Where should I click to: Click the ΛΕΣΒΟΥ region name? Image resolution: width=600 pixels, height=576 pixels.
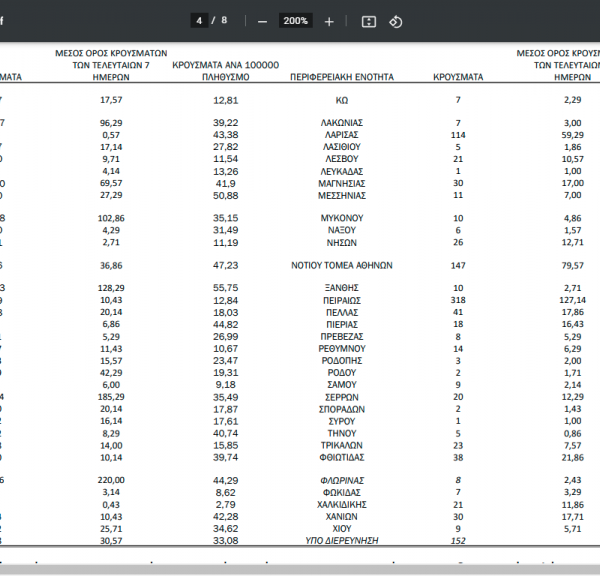coord(342,159)
